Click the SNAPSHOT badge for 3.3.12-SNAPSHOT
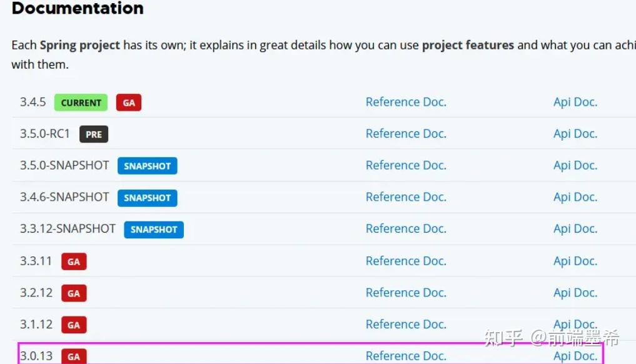This screenshot has width=636, height=364. click(154, 230)
